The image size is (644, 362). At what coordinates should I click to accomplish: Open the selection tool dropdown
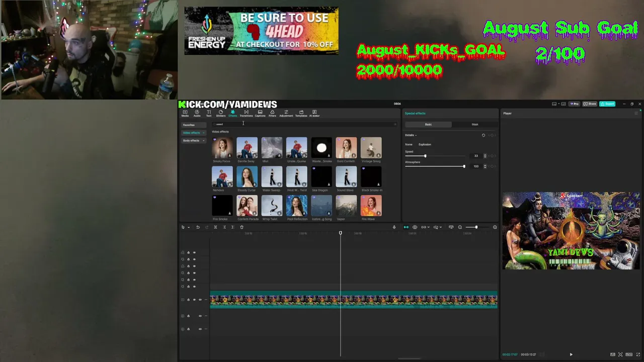(189, 227)
